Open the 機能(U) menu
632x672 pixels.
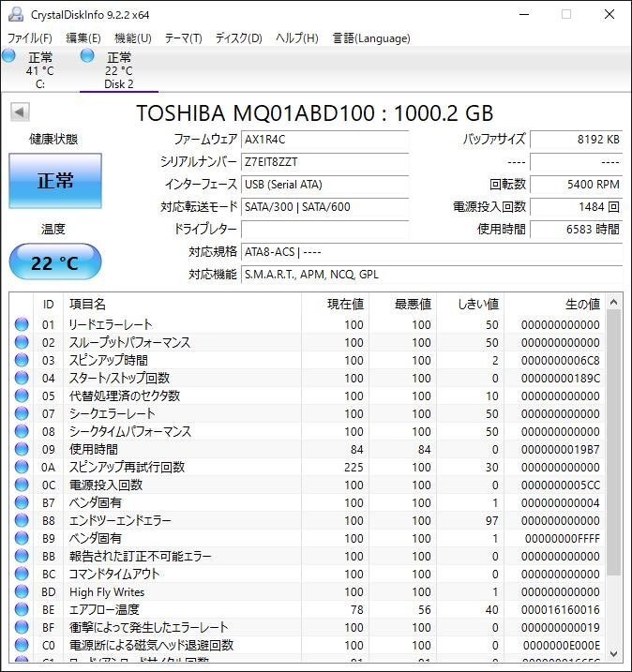pos(133,38)
